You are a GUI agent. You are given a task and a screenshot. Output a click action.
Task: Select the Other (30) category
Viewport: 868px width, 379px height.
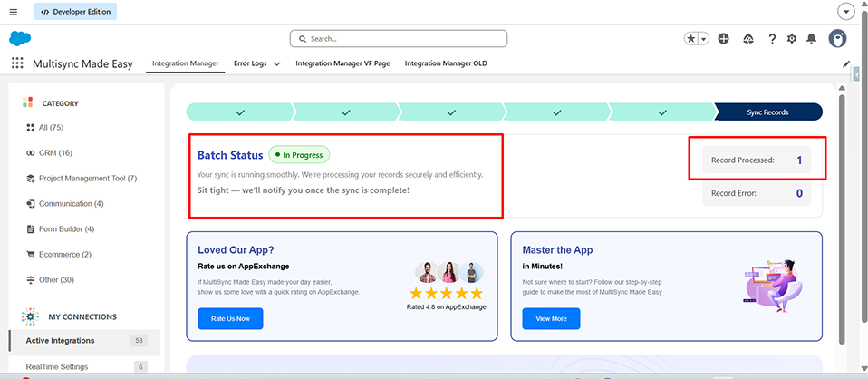tap(56, 280)
